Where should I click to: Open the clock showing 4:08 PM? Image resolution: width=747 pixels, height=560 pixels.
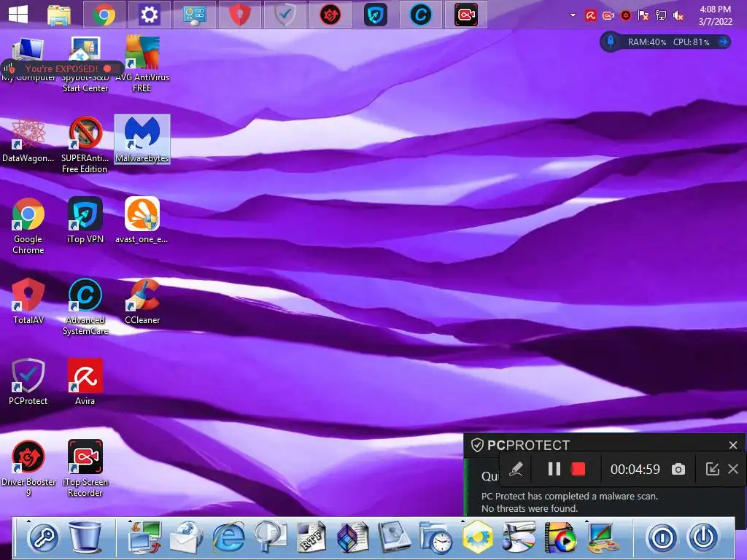tap(715, 15)
